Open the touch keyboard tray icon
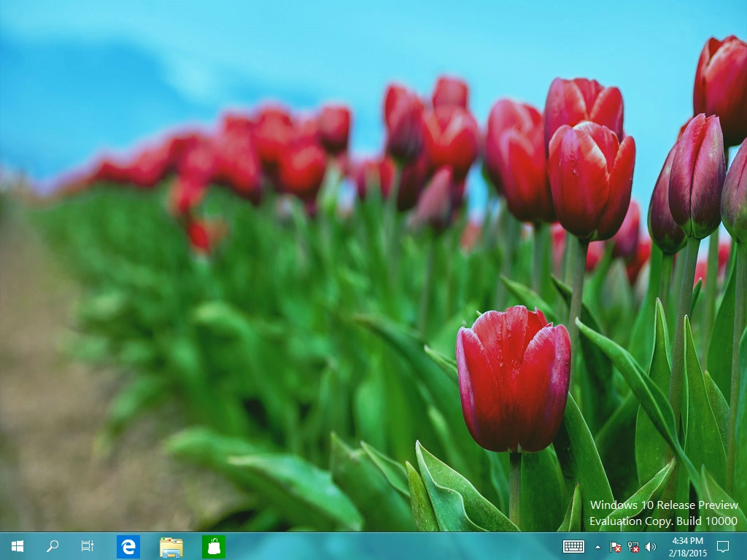Screen dimensions: 747x560 (574, 546)
